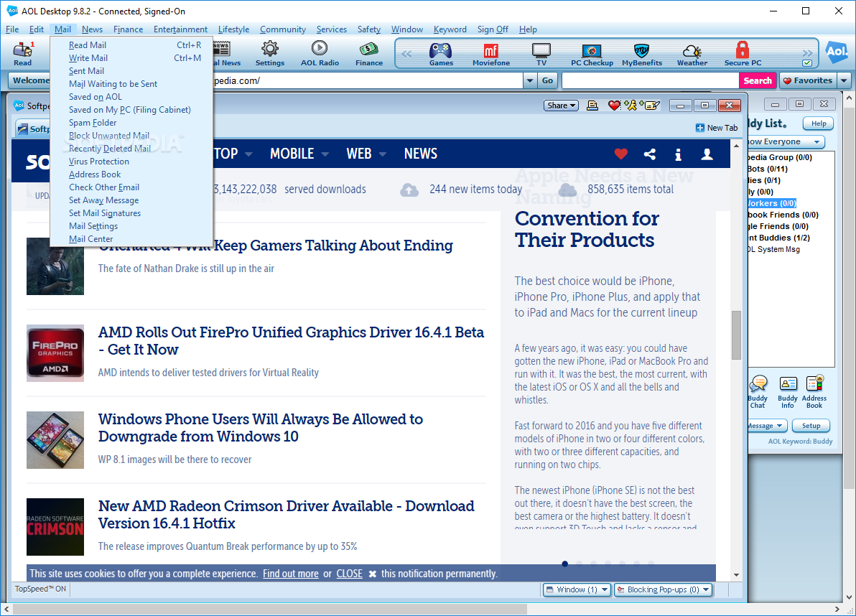The width and height of the screenshot is (856, 616).
Task: Open the Weather toolbar icon
Action: [x=692, y=54]
